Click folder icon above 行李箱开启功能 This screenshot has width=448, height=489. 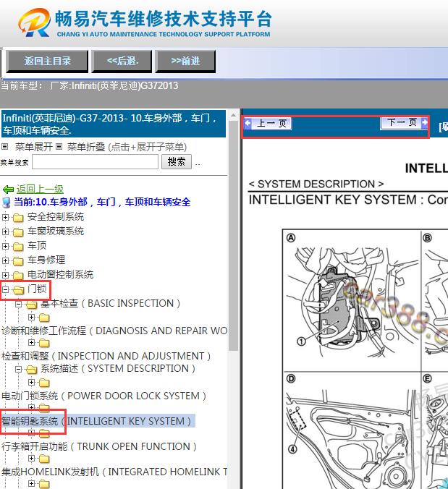[x=44, y=433]
